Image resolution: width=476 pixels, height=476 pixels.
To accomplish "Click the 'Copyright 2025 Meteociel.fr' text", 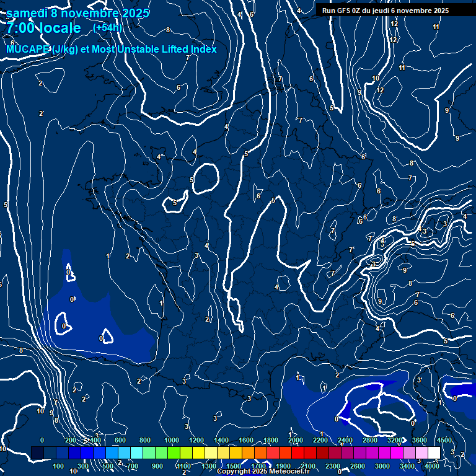I will (x=263, y=471).
